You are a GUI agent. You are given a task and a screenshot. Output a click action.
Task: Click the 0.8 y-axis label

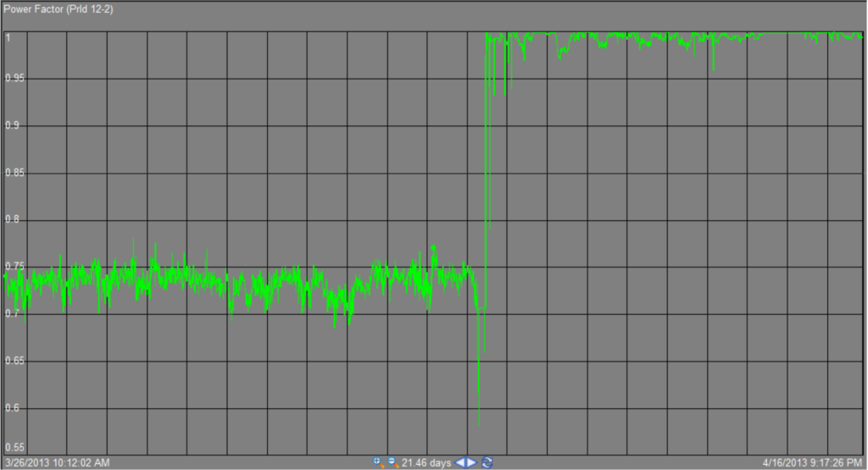pyautogui.click(x=11, y=220)
